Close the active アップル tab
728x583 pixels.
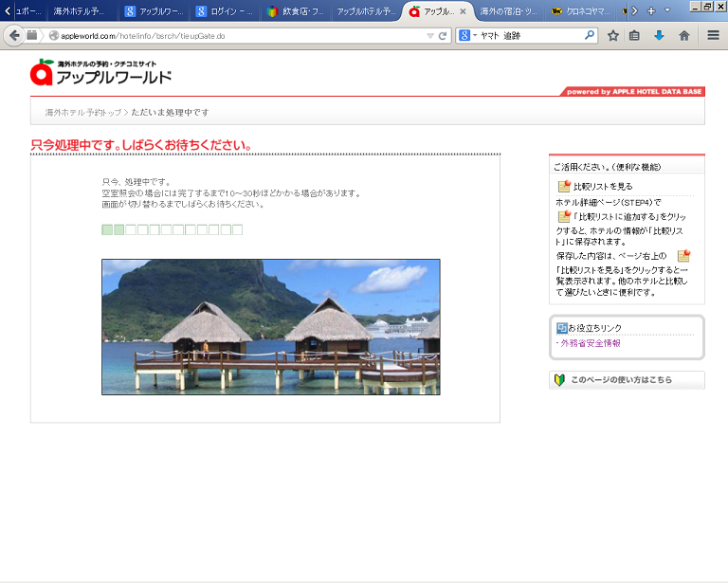click(x=463, y=11)
